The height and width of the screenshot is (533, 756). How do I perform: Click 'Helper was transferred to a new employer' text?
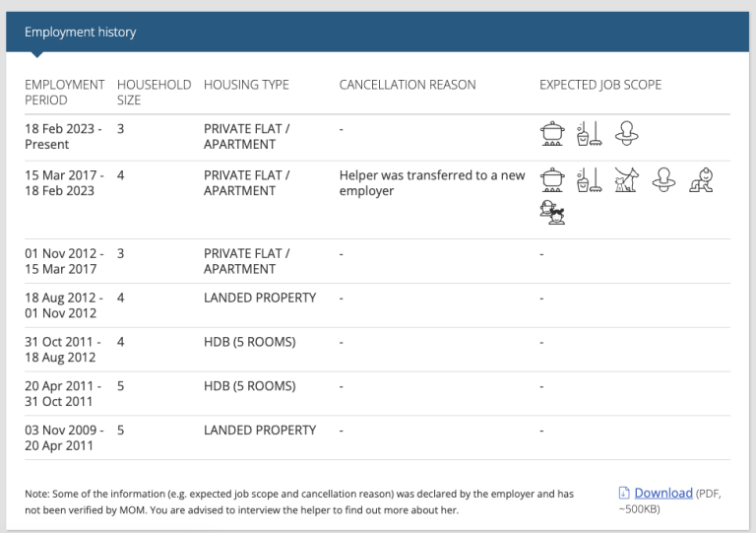432,183
